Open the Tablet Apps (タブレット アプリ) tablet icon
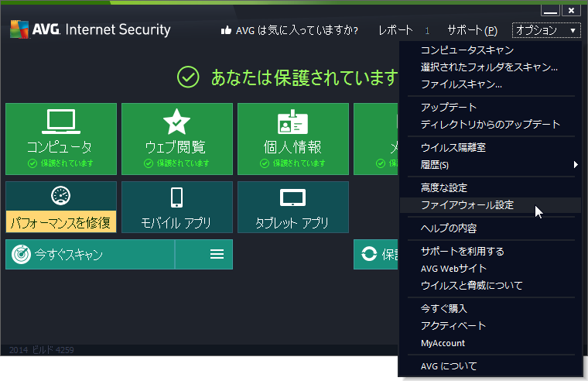Viewport: 588px width, 381px height. pyautogui.click(x=292, y=197)
